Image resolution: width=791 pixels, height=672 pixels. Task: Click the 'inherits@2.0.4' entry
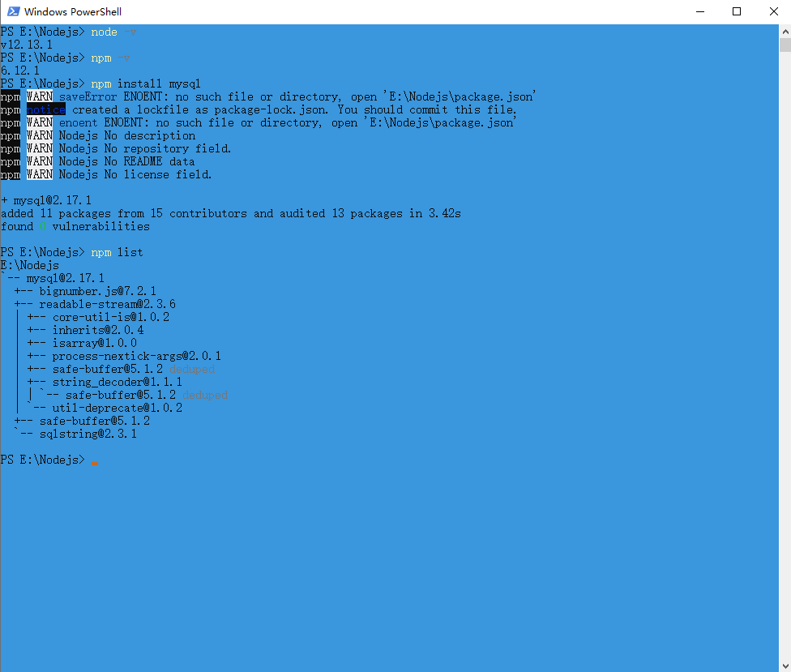(x=98, y=330)
